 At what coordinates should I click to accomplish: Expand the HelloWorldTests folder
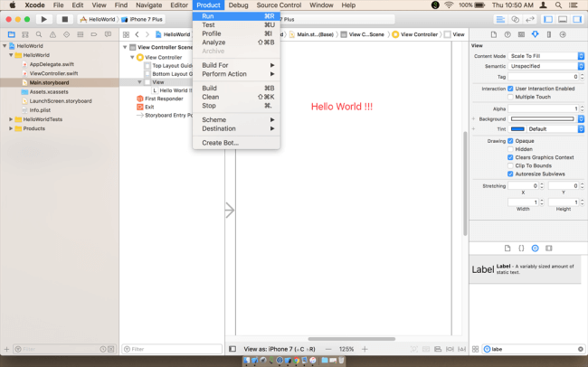[x=11, y=119]
